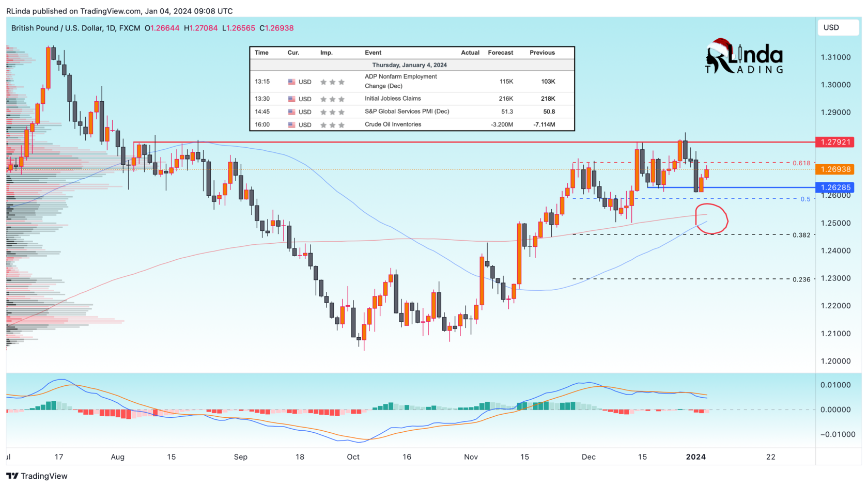868x487 pixels.
Task: Click the 1.20000 price axis value
Action: click(835, 361)
